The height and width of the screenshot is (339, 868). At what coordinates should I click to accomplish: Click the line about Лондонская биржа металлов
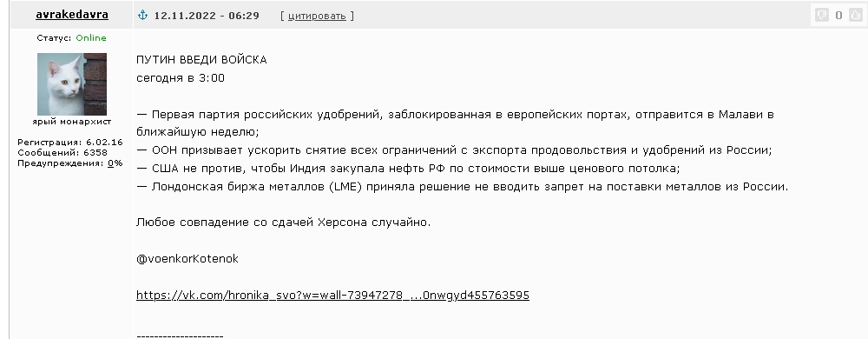click(x=463, y=186)
